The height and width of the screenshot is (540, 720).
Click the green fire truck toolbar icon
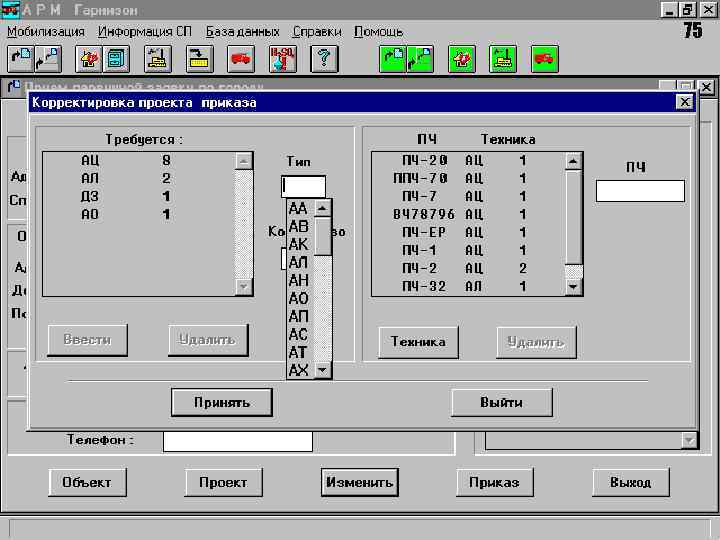[x=545, y=59]
